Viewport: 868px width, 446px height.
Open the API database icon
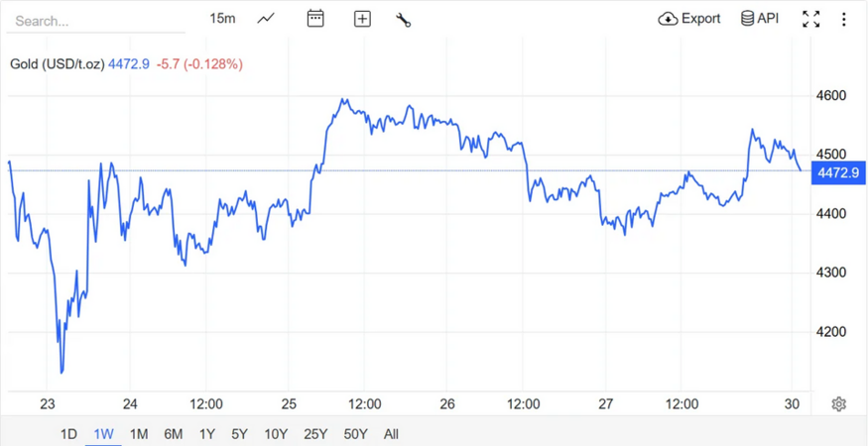747,19
